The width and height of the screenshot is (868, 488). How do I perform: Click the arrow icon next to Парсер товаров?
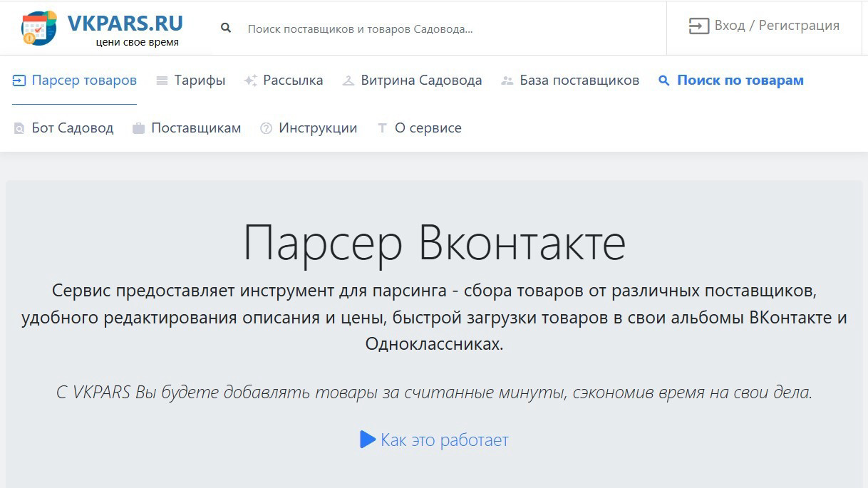pyautogui.click(x=18, y=80)
